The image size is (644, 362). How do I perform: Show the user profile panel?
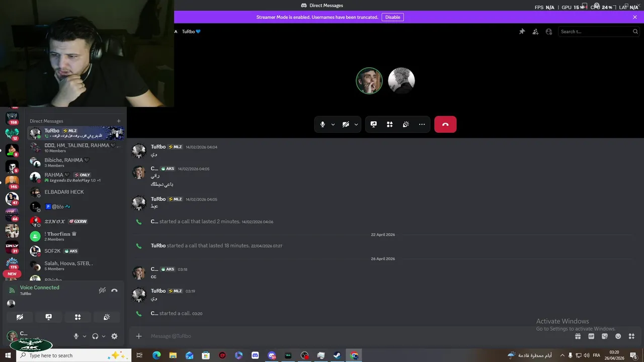[549, 31]
